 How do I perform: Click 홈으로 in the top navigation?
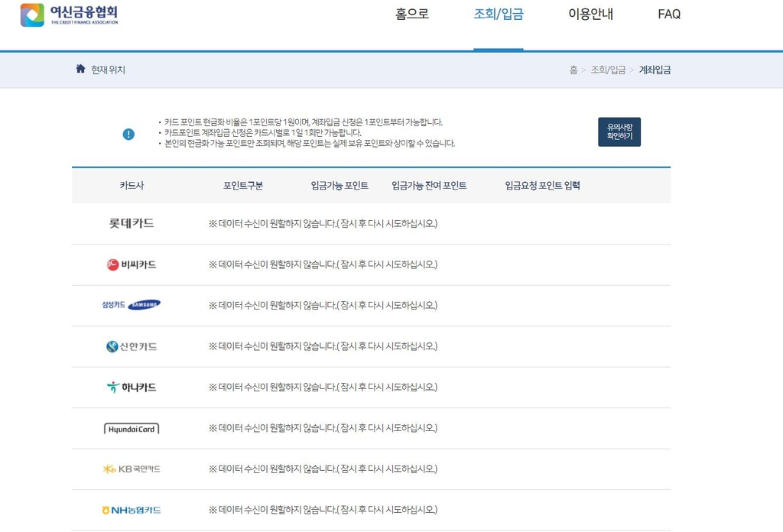pyautogui.click(x=412, y=15)
